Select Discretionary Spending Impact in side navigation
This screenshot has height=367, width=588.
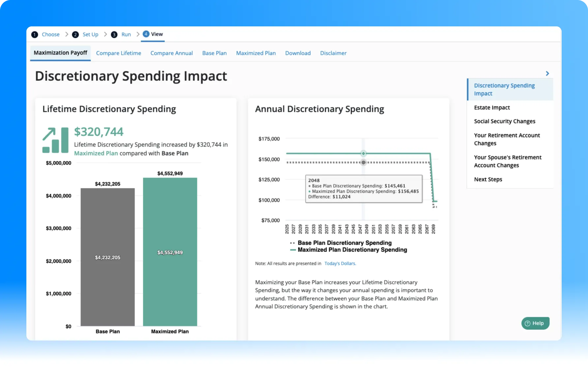coord(510,89)
